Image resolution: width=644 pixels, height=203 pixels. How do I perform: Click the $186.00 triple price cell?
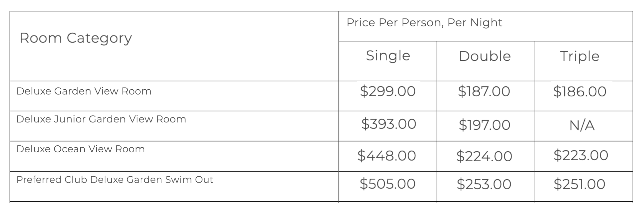coord(584,96)
